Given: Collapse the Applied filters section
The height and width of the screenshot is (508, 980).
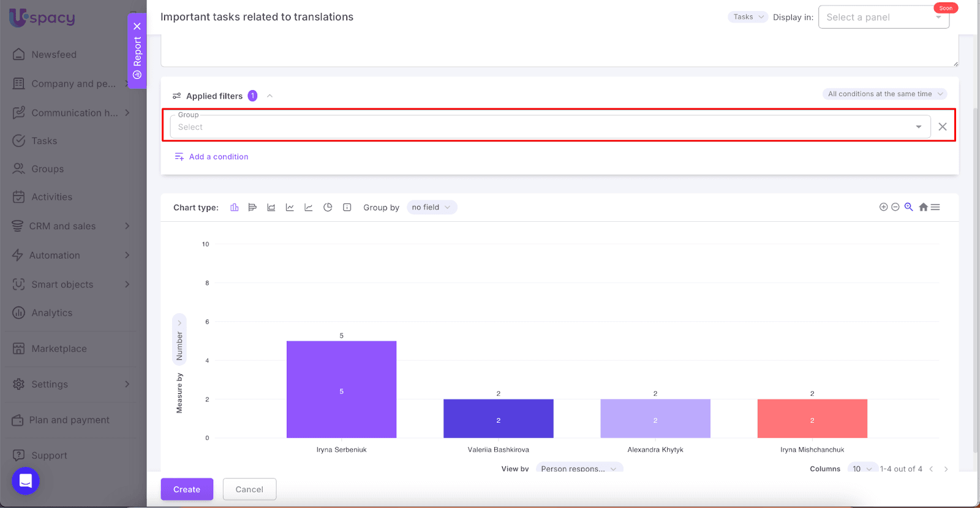Looking at the screenshot, I should (269, 96).
